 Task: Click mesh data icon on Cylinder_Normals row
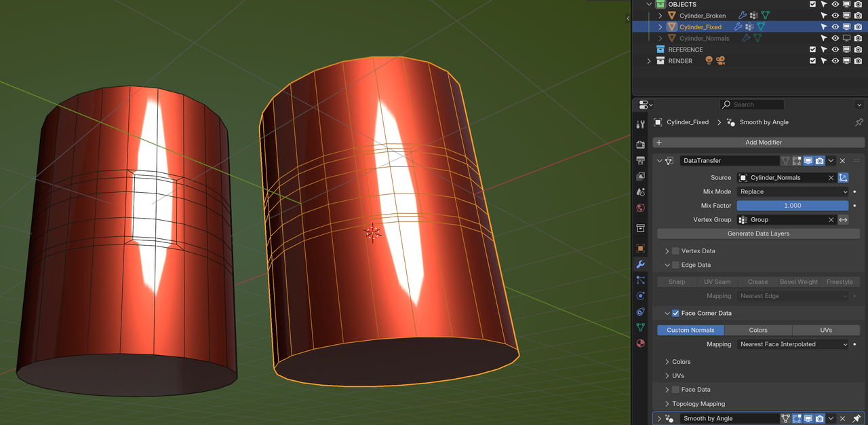point(757,39)
